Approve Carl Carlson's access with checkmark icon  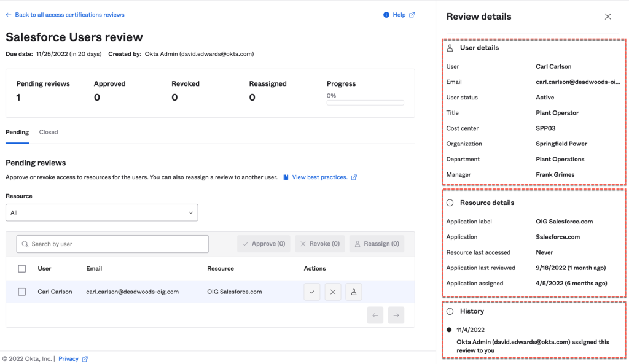click(x=312, y=292)
